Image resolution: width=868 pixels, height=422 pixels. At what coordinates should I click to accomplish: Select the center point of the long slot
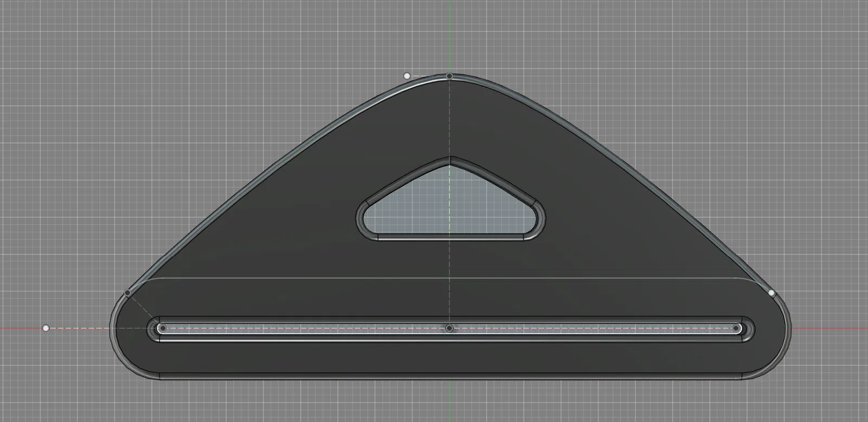click(x=449, y=328)
